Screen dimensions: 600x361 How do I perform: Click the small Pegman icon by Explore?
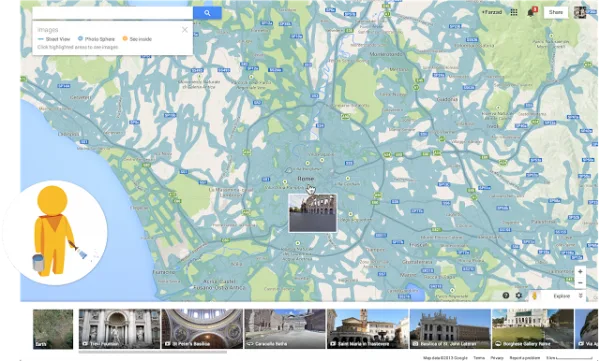(x=535, y=296)
